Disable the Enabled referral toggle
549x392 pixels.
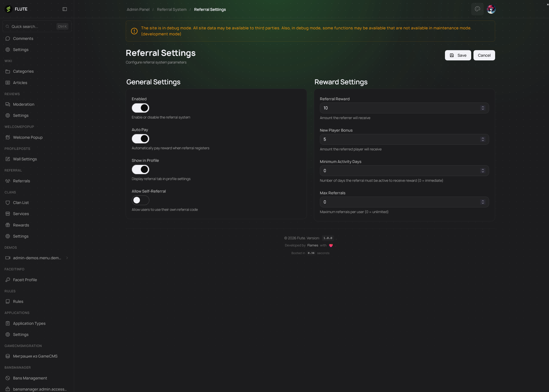[141, 108]
